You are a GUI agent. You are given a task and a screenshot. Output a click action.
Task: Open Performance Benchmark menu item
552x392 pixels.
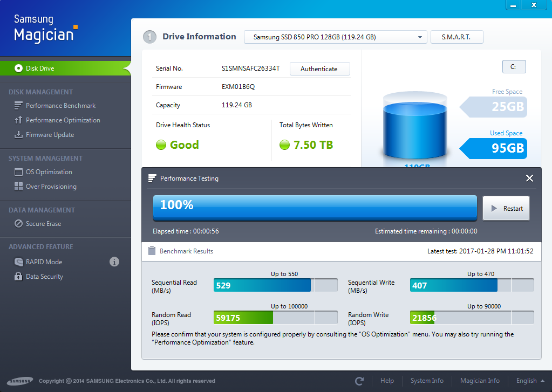(x=60, y=106)
